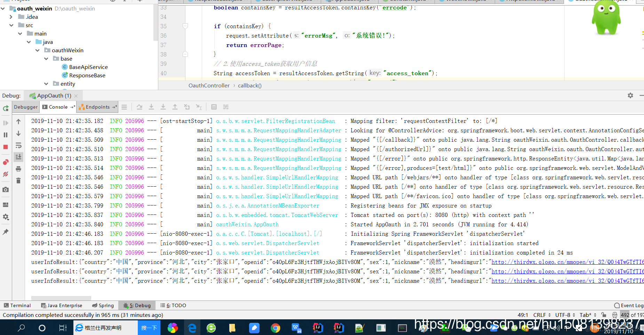Click the Restore Layout icon
The image size is (644, 335).
(x=6, y=205)
